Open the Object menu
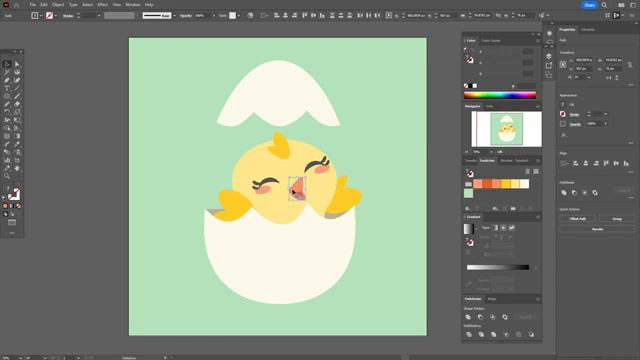 pos(58,5)
